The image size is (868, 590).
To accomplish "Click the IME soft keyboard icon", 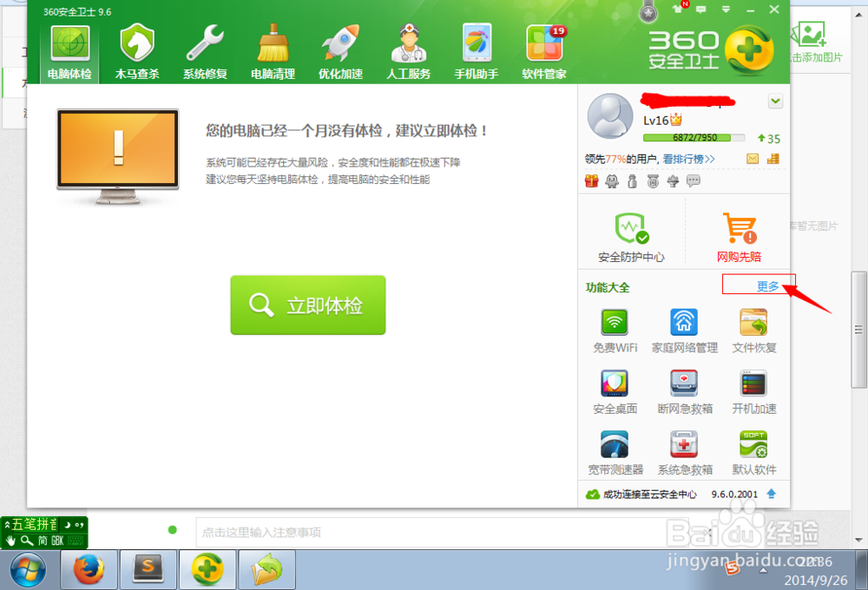I will pos(76,541).
